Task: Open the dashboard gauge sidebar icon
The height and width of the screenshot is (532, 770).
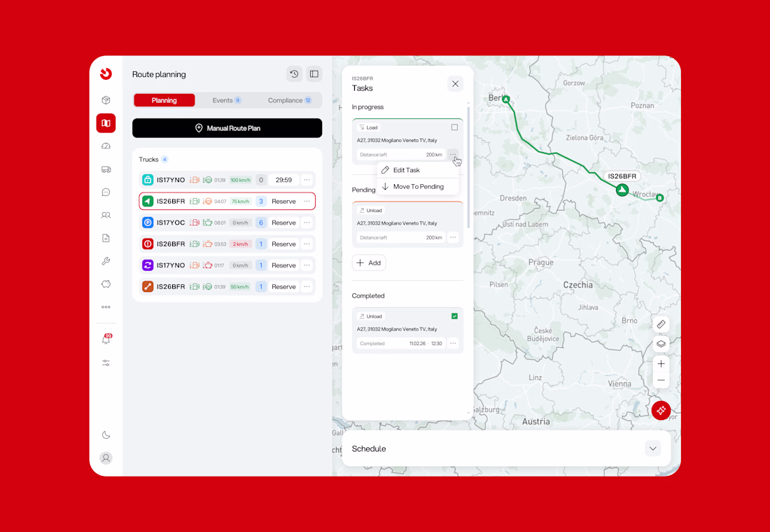Action: click(x=106, y=146)
